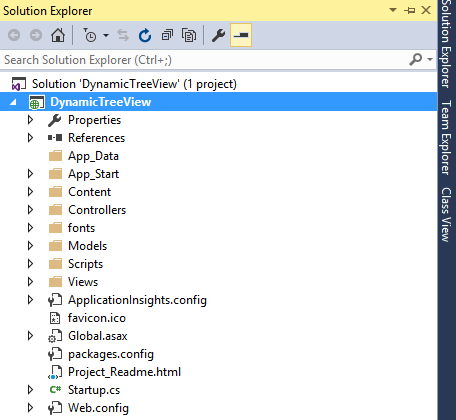Click the Sync with Active Document icon
The width and height of the screenshot is (456, 420).
(x=123, y=35)
